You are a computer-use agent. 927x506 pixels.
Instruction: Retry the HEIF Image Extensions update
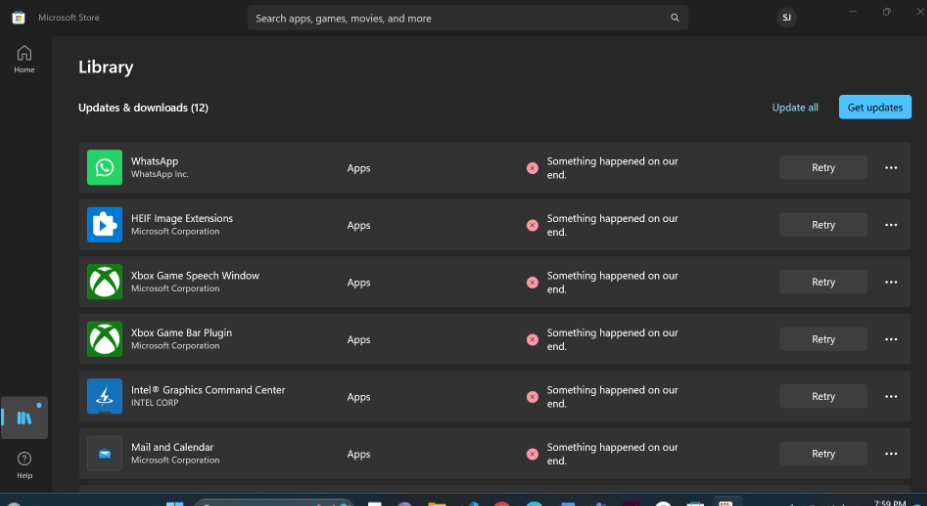823,225
